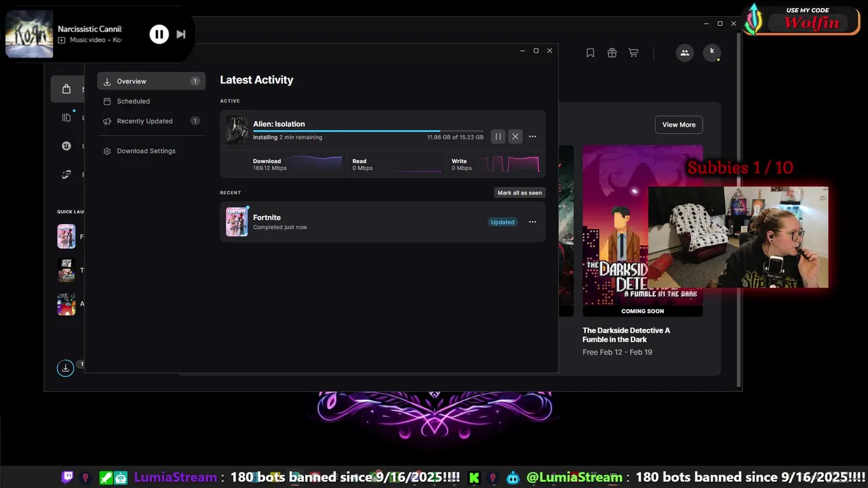Open the shopping cart in launcher
The image size is (868, 488).
coord(633,53)
